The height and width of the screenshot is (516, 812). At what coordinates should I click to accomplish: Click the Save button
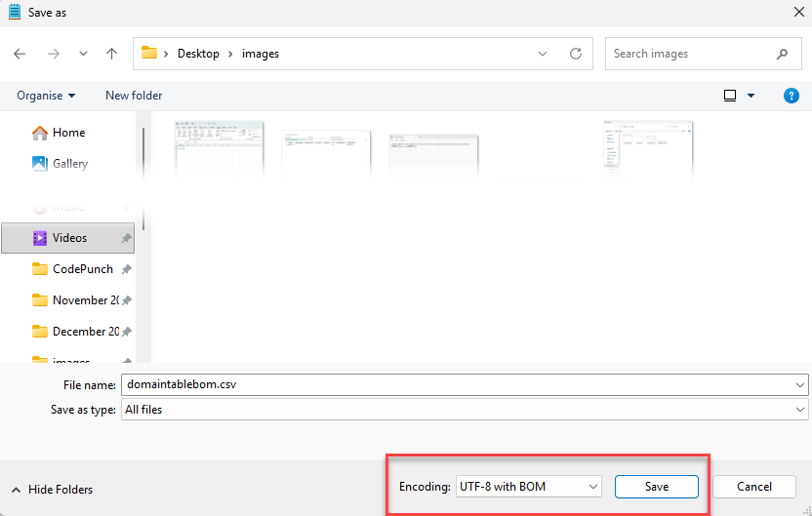point(657,487)
